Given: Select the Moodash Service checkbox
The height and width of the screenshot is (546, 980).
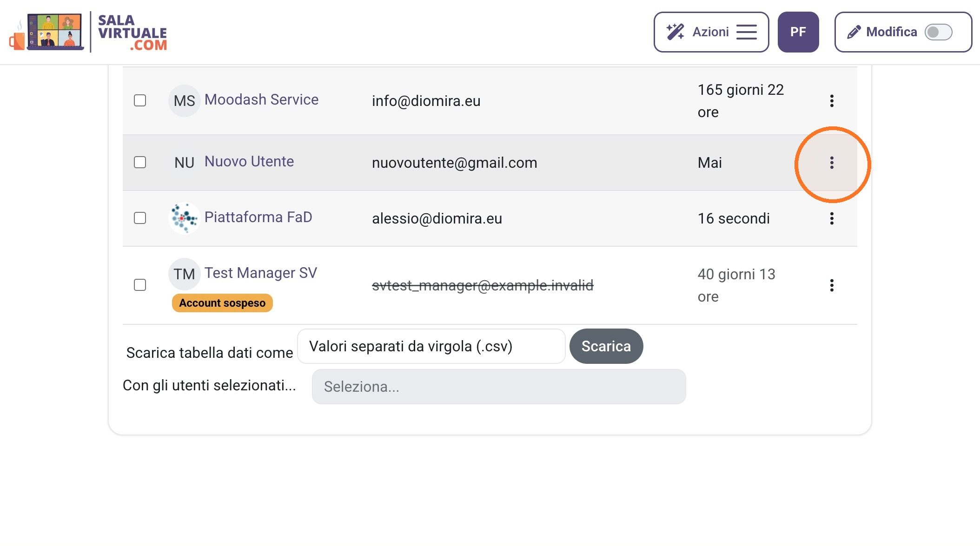Looking at the screenshot, I should pos(140,100).
